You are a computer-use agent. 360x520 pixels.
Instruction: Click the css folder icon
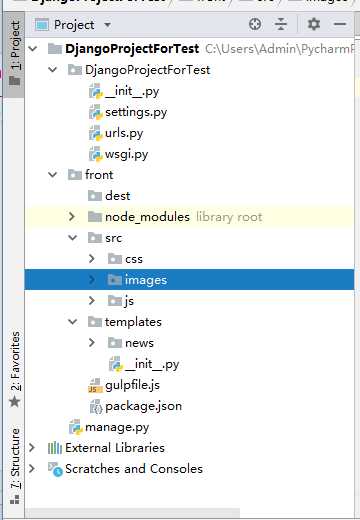tap(115, 259)
